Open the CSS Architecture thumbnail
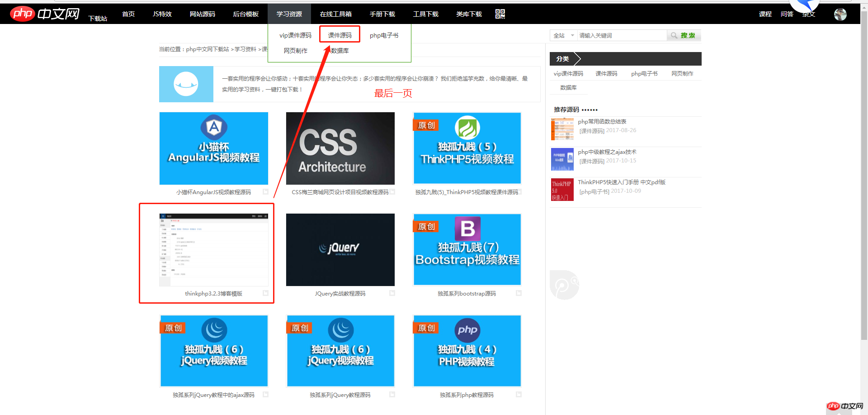 click(340, 148)
